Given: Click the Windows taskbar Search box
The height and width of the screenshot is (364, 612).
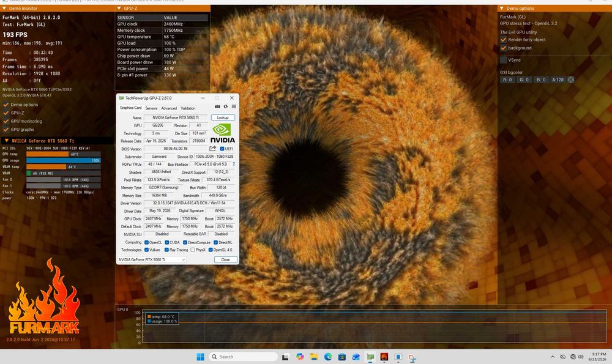Looking at the screenshot, I should [243, 357].
